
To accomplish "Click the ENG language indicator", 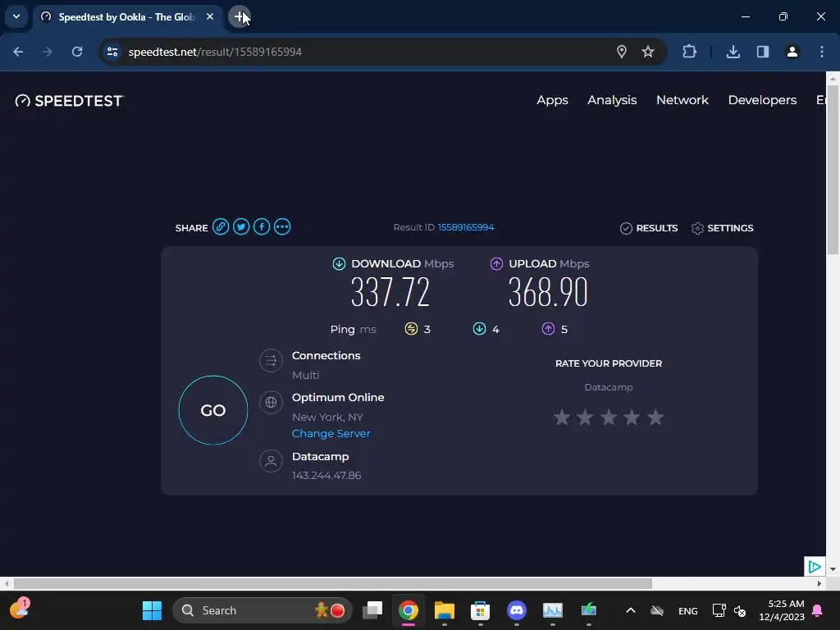I will click(688, 610).
